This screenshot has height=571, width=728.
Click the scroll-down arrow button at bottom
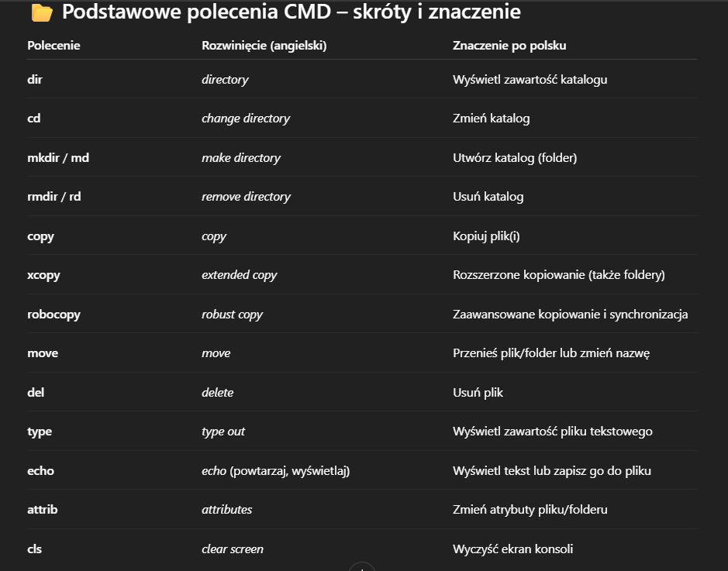pos(363,566)
